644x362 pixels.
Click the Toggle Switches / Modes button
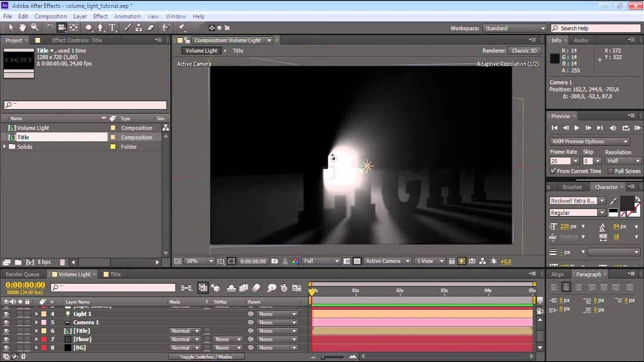206,357
